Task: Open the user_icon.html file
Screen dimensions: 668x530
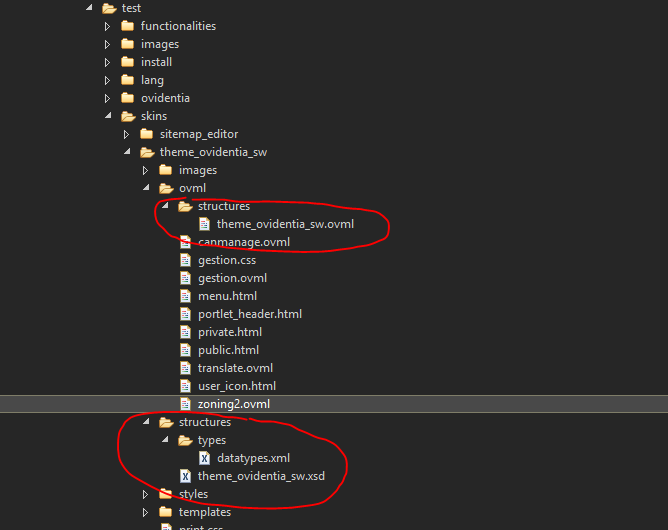Action: [236, 386]
